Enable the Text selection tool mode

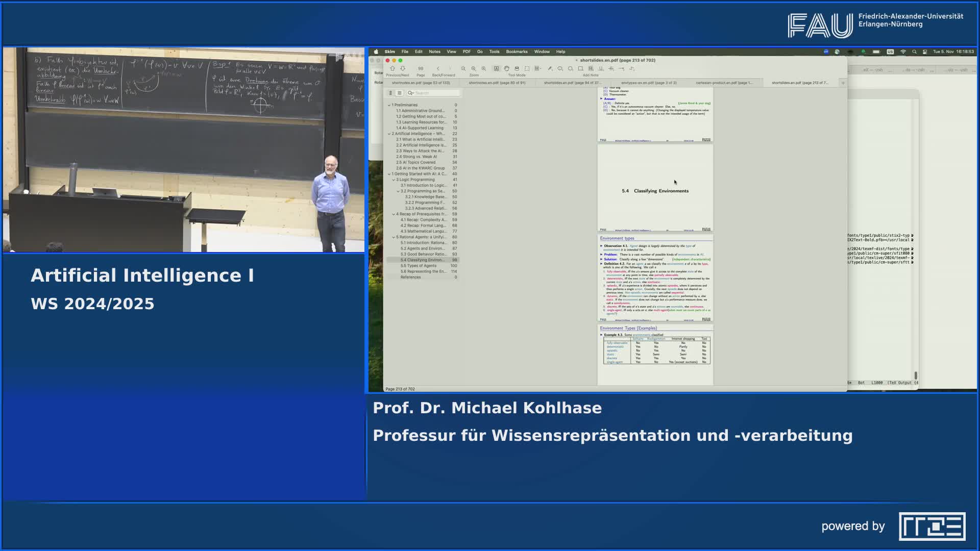(496, 67)
